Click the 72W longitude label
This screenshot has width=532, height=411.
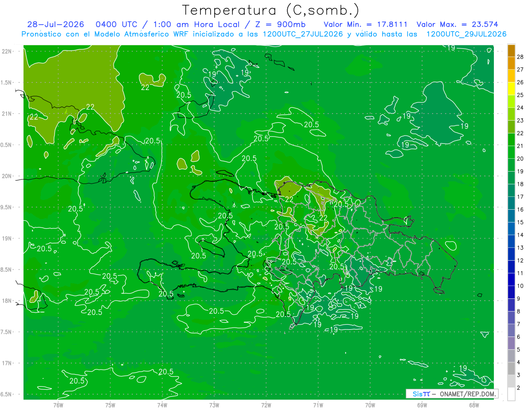coord(266,405)
